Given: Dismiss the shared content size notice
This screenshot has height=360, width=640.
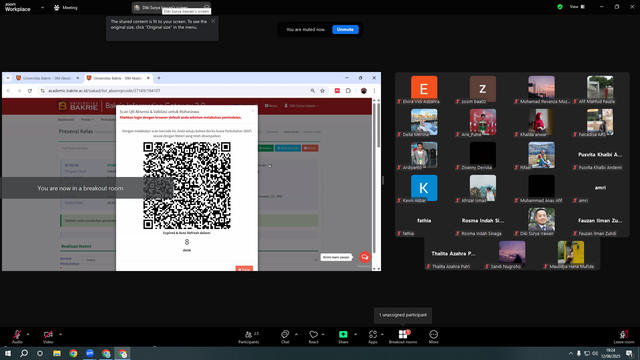Looking at the screenshot, I should (x=213, y=21).
